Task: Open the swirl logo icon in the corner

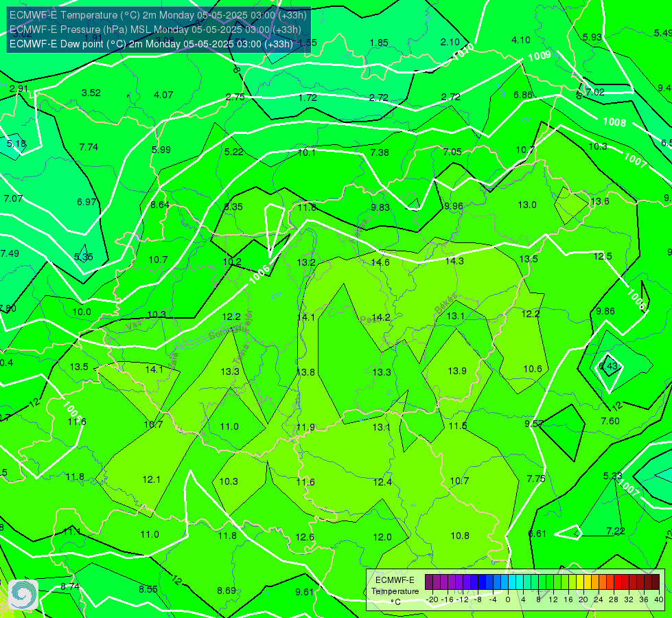Action: 23,595
